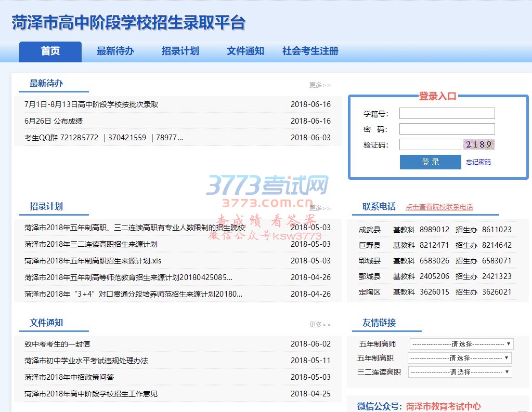Click the 学籍号 input field
Screen dimensions: 532x412
[x=447, y=113]
